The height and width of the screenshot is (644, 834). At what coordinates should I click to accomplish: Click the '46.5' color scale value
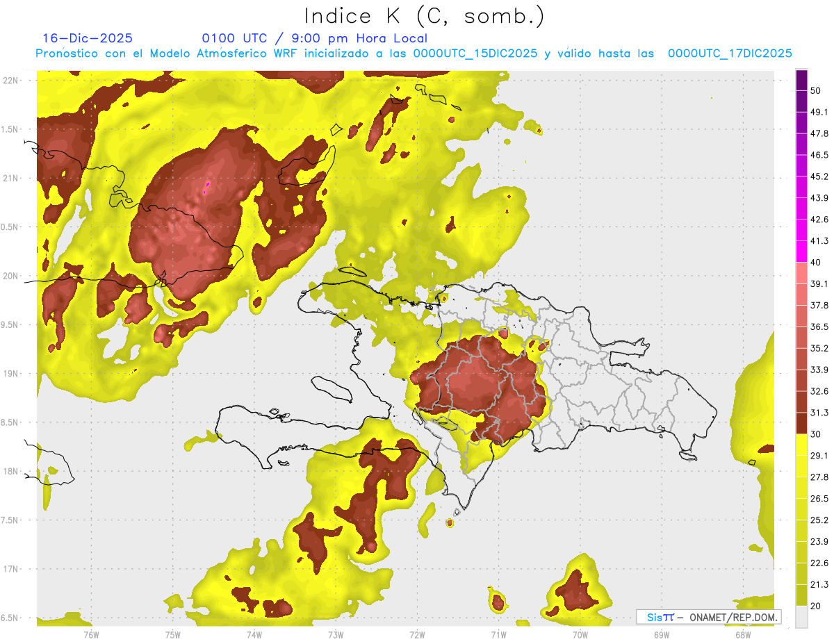pos(819,155)
